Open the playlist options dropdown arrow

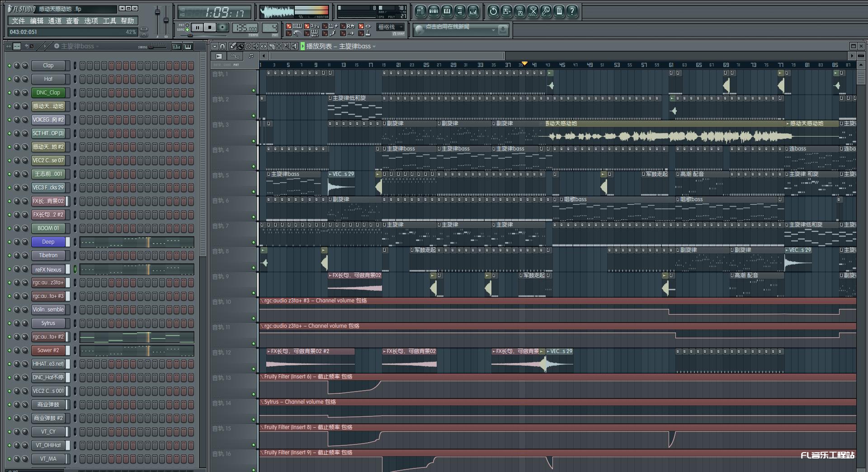(x=215, y=46)
